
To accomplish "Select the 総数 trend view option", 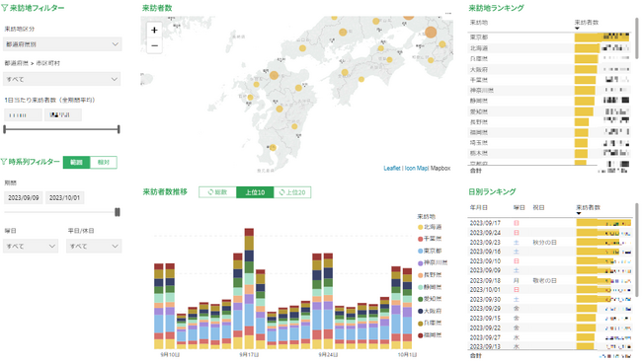I will 217,192.
